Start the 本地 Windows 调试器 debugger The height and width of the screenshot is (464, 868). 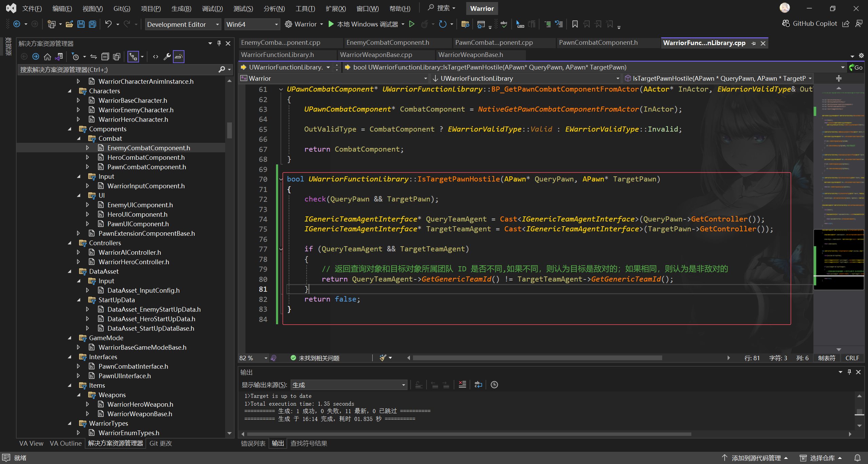pos(363,24)
